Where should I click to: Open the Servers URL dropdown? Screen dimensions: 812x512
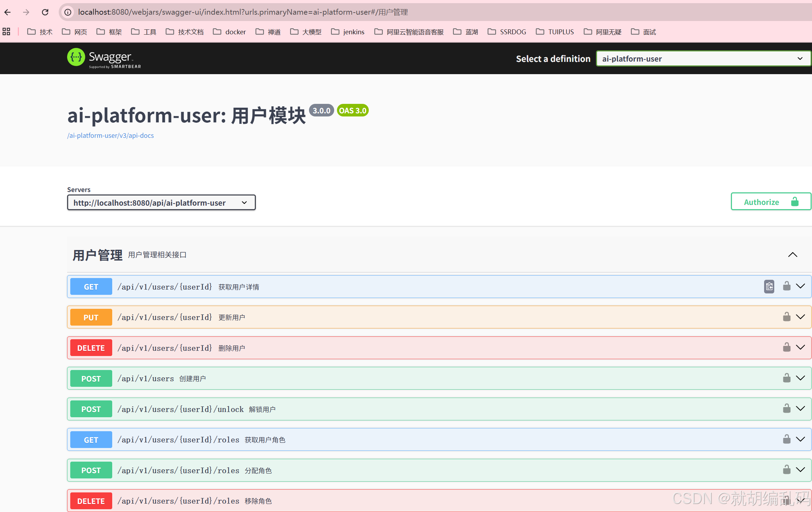tap(161, 202)
